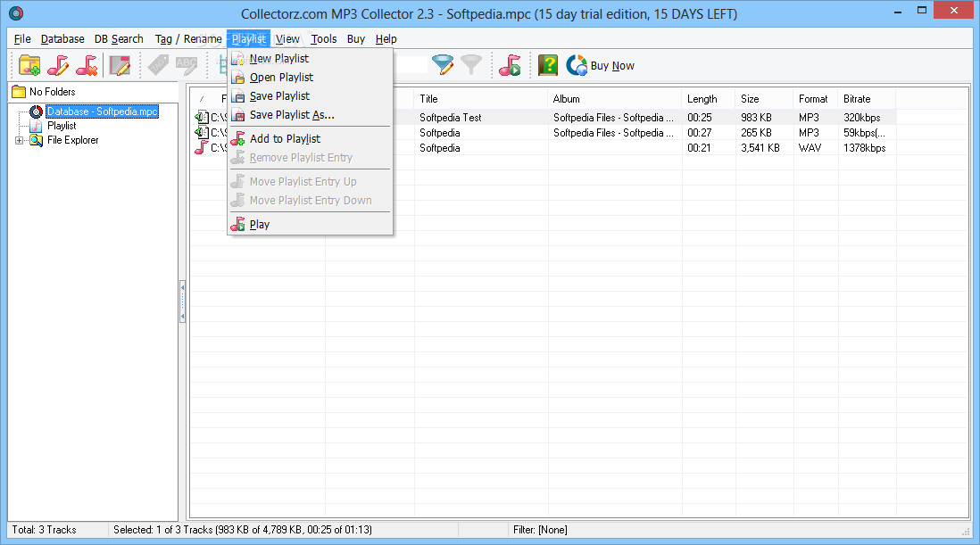
Task: Click the grayed Tag label toolbar icon
Action: coord(157,65)
